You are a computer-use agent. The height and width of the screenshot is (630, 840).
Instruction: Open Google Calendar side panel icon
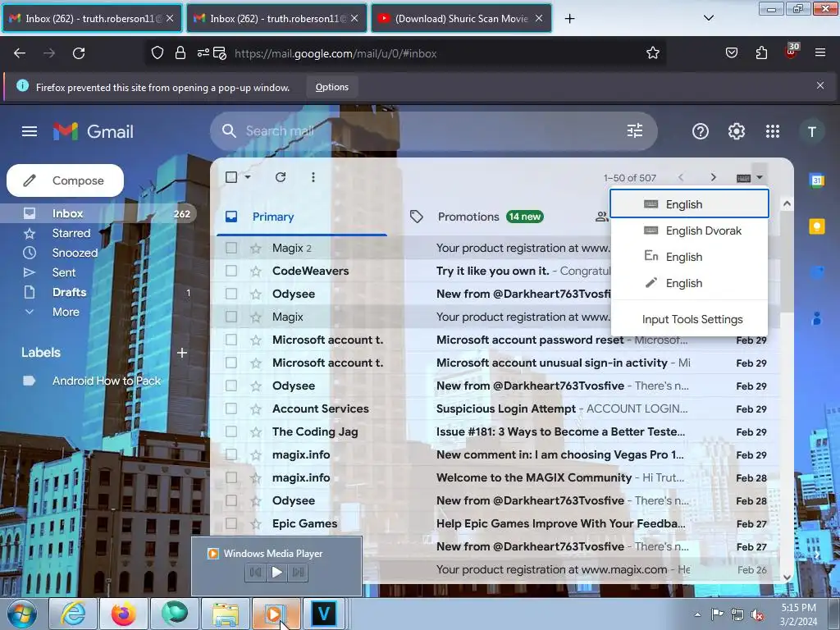pyautogui.click(x=817, y=180)
